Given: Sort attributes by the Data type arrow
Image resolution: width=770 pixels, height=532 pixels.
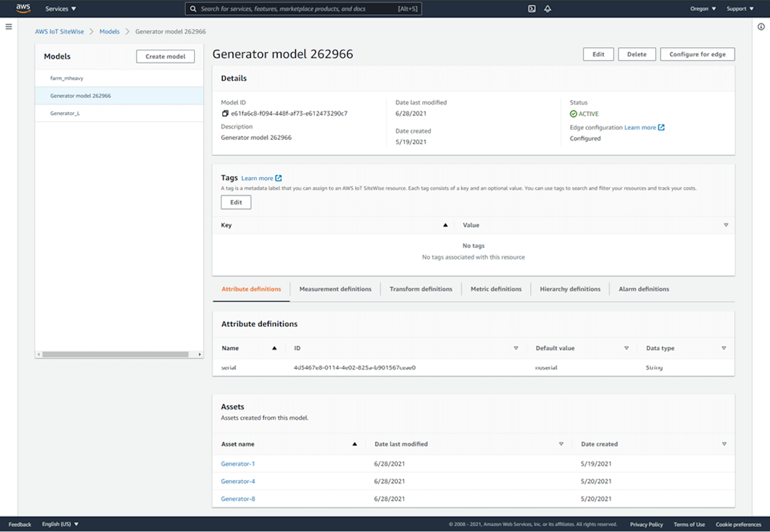Looking at the screenshot, I should pos(724,348).
